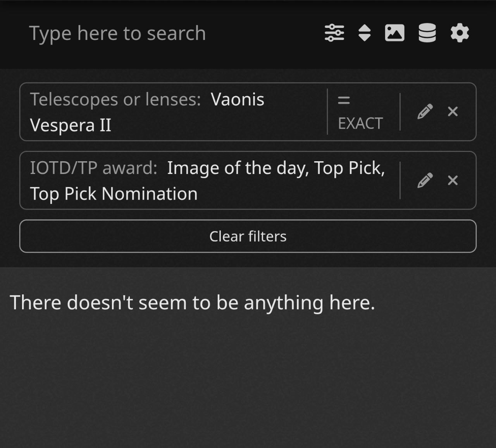Click the 'Vaonis' text in telescope filter
The height and width of the screenshot is (448, 496).
coord(238,100)
